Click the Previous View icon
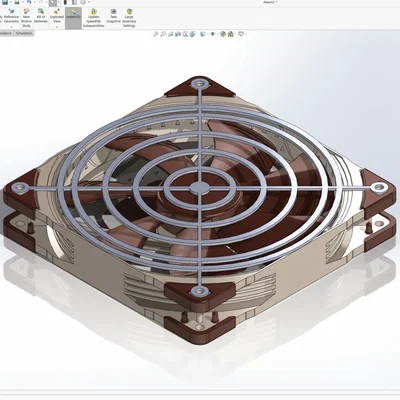 [x=170, y=34]
